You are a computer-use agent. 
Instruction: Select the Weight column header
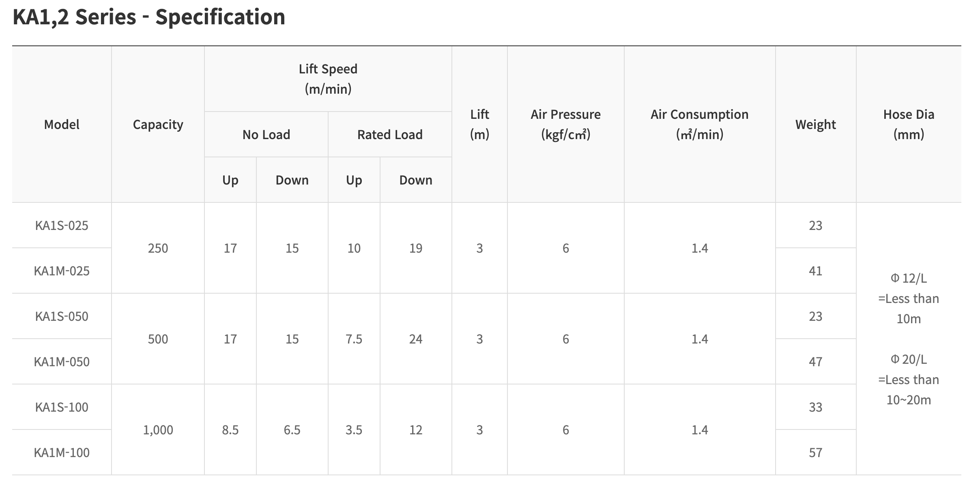[815, 125]
